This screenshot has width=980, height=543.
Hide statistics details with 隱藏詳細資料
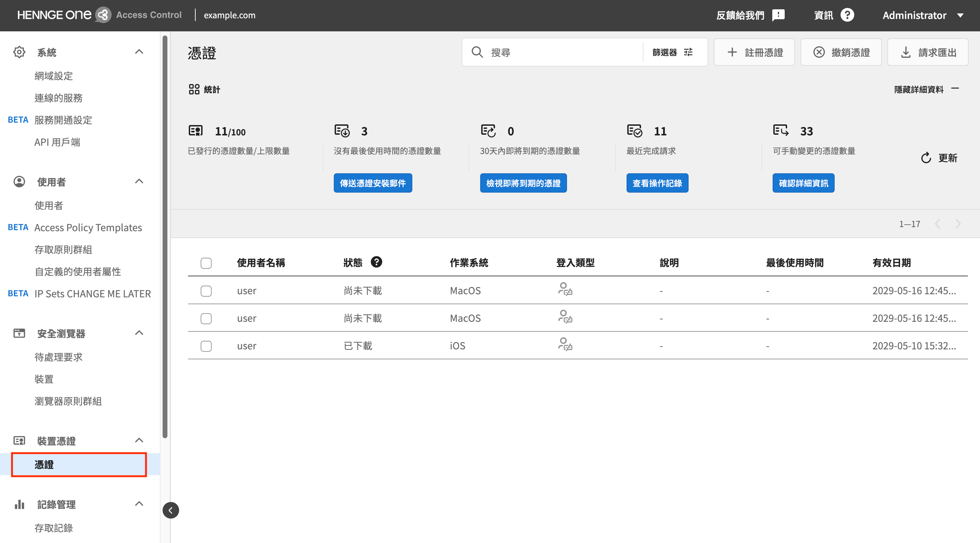(926, 90)
